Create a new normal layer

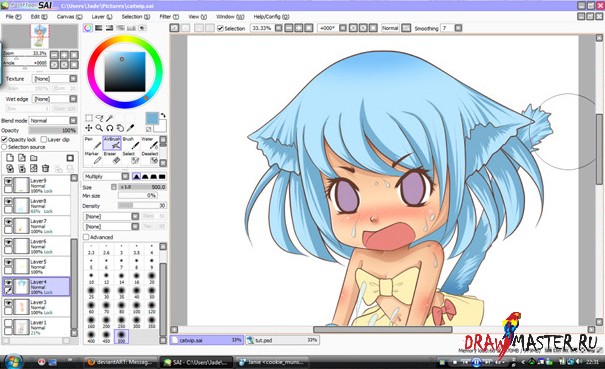click(x=10, y=158)
